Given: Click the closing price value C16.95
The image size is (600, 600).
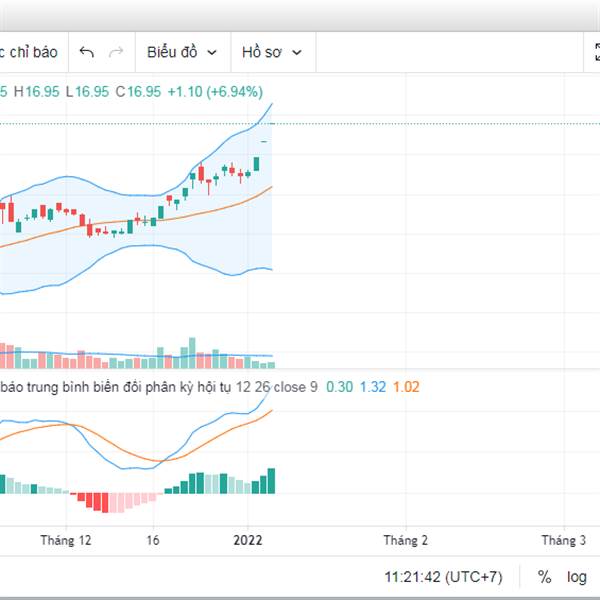Looking at the screenshot, I should point(138,92).
